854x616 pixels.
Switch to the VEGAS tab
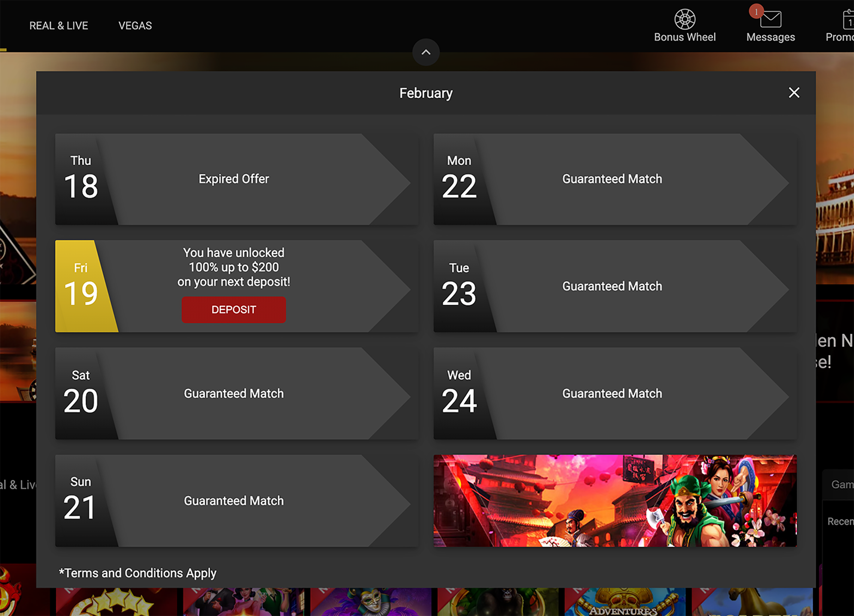135,25
